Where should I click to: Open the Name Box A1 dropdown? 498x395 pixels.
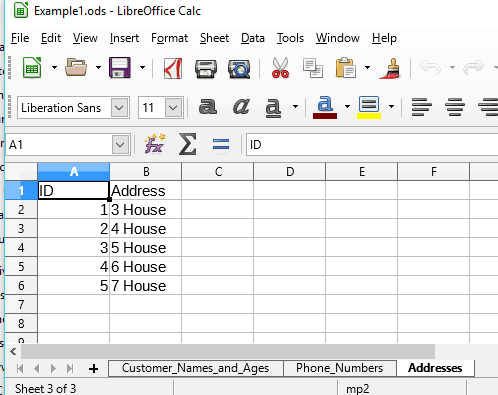120,144
